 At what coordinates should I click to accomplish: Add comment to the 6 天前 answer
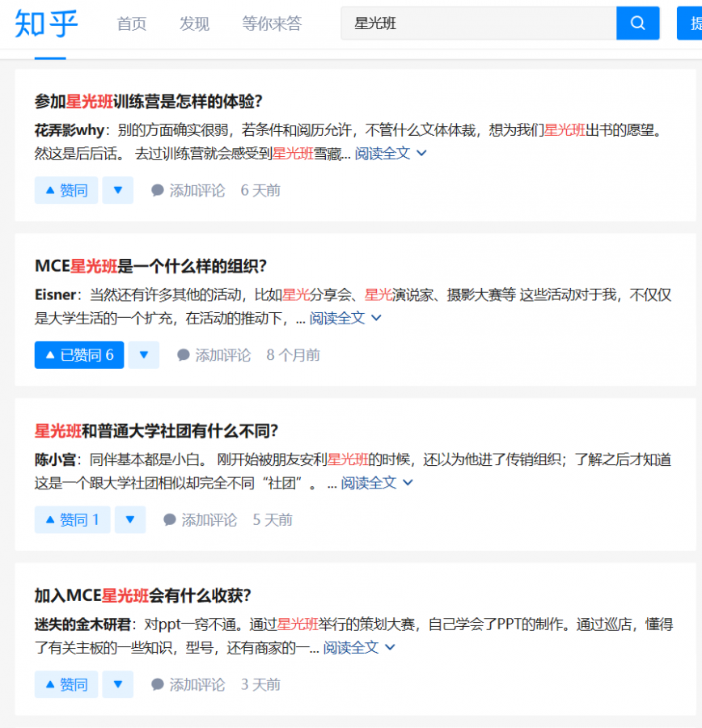pos(188,190)
